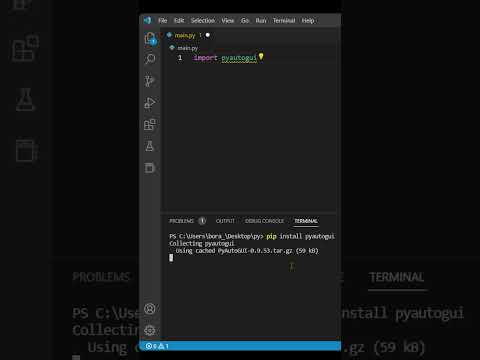The height and width of the screenshot is (360, 480).
Task: Switch to the PROBLEMS panel tab
Action: pos(181,221)
